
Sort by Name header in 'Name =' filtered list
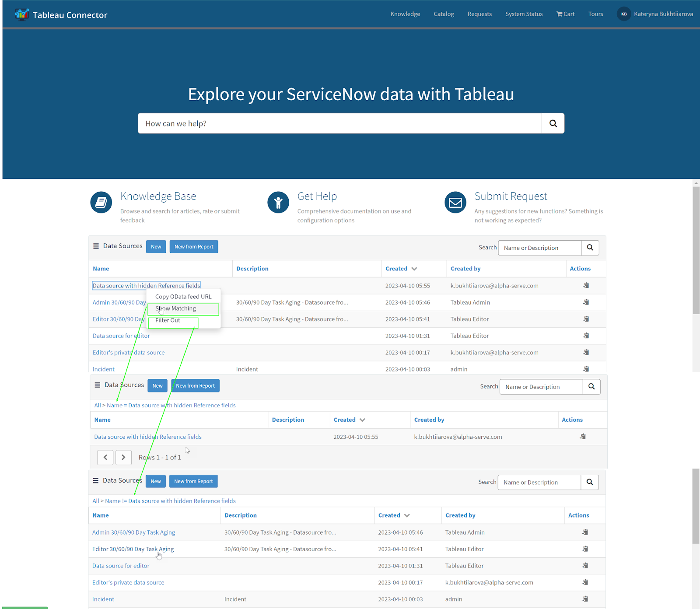click(102, 420)
